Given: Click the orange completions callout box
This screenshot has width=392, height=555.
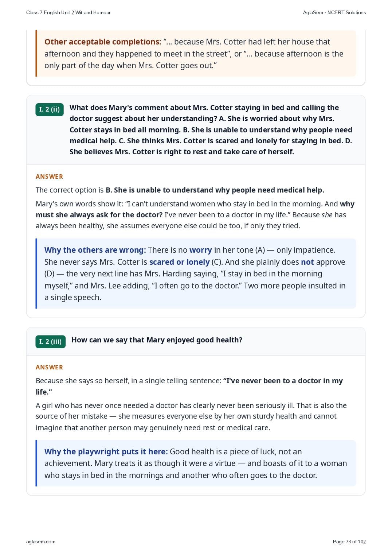Looking at the screenshot, I should 196,54.
